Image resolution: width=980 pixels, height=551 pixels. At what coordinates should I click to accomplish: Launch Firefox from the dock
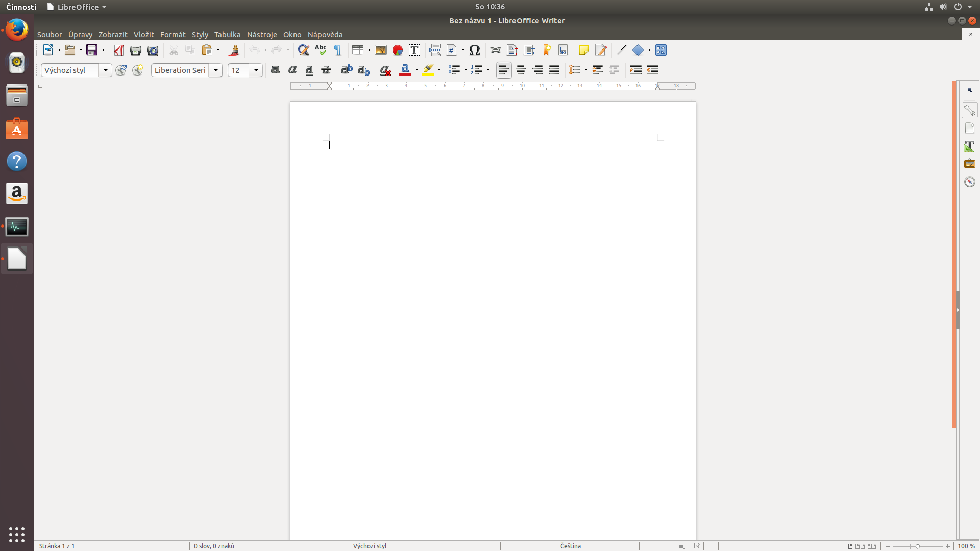tap(17, 30)
